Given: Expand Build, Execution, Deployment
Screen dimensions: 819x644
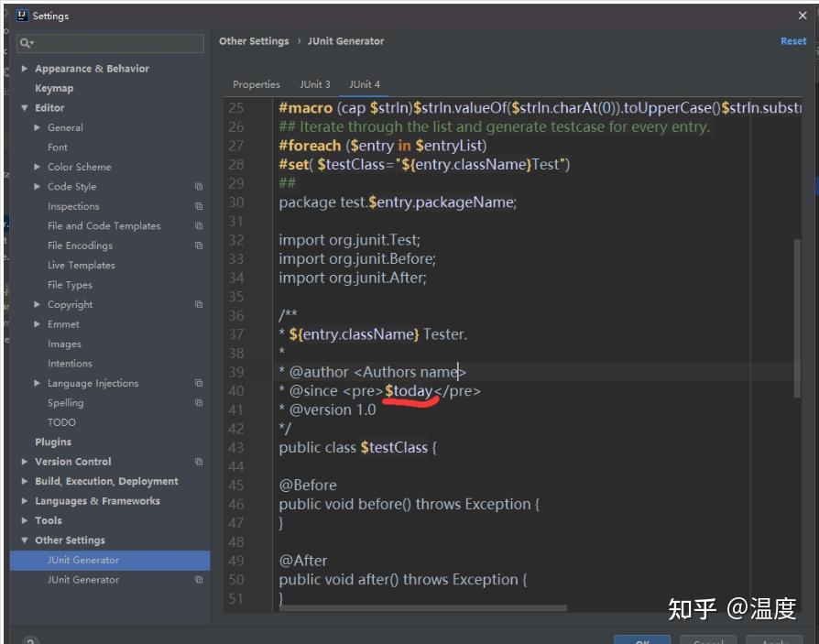Looking at the screenshot, I should [23, 481].
